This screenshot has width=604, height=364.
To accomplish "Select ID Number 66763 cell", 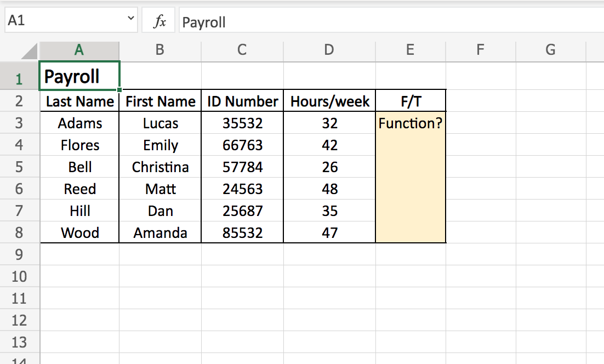I will point(242,145).
